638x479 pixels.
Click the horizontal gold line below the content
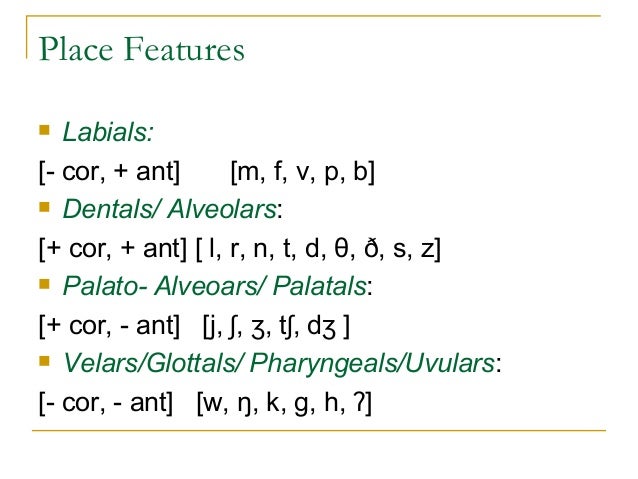coord(318,431)
